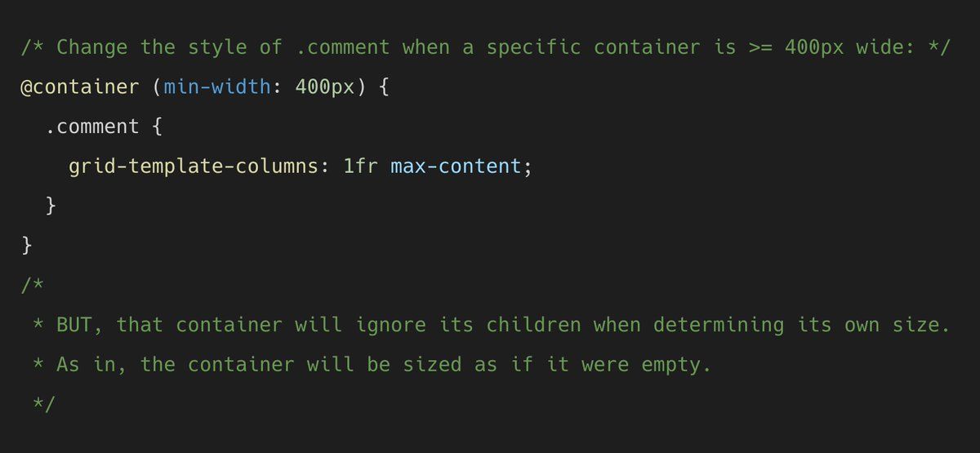
Task: Click 'wide:' at end of first comment
Action: click(x=885, y=47)
